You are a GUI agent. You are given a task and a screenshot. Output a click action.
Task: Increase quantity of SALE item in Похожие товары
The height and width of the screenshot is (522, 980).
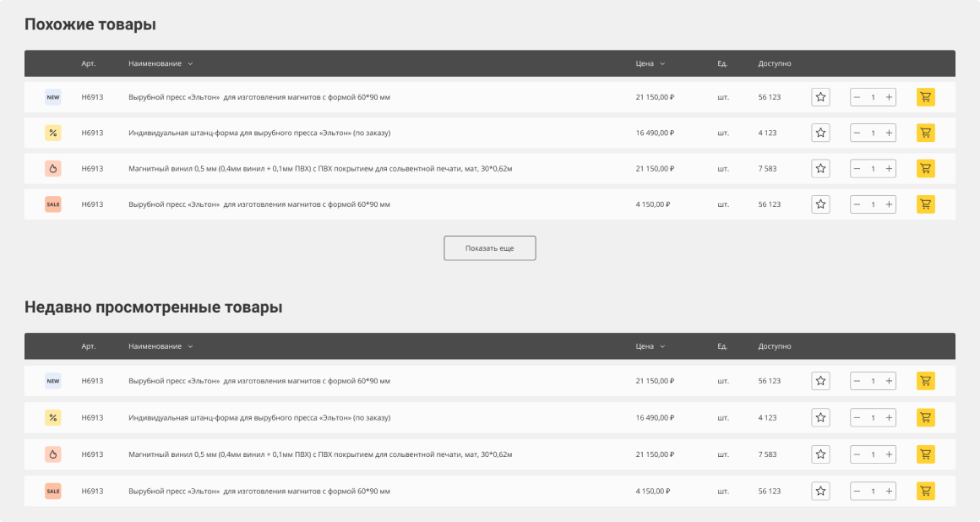click(889, 204)
